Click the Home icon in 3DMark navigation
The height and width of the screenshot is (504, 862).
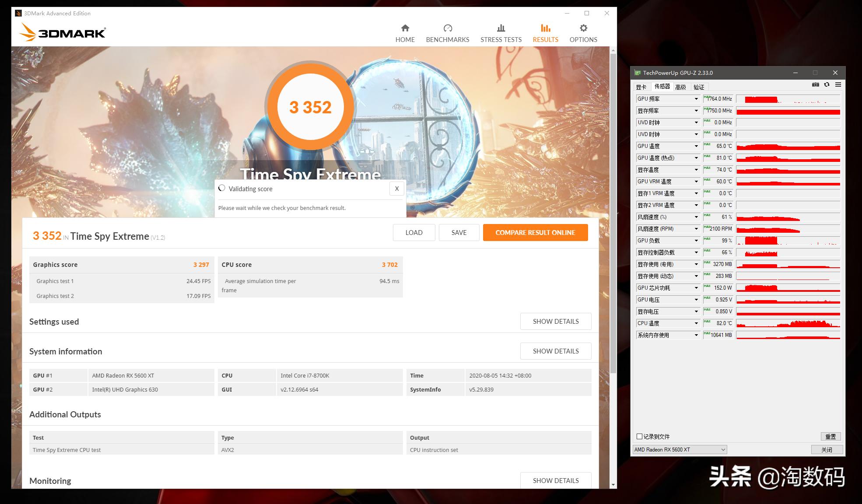click(405, 28)
